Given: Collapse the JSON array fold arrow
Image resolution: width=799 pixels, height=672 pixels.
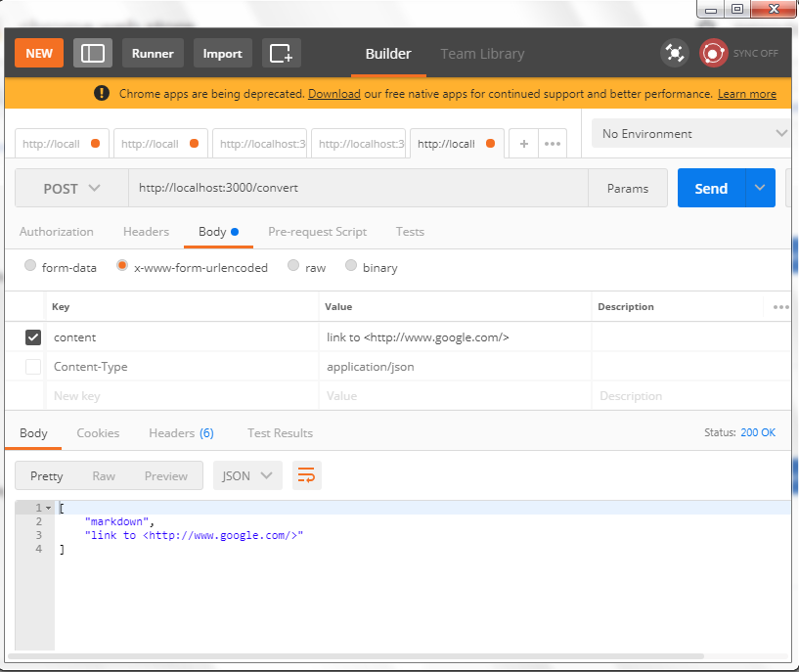Looking at the screenshot, I should [x=48, y=508].
